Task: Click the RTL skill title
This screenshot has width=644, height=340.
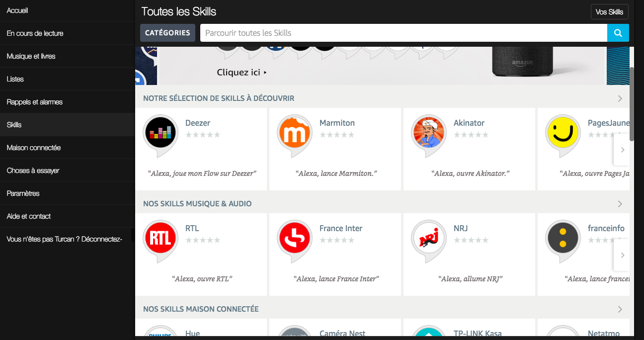Action: click(x=192, y=228)
